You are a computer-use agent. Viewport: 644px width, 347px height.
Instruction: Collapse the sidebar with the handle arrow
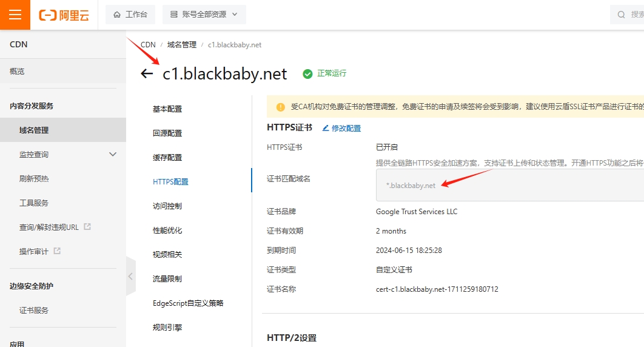point(130,277)
